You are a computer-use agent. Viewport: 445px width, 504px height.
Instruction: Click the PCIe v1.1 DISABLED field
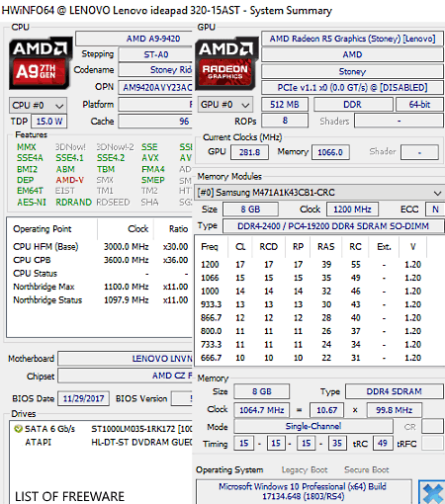click(352, 88)
